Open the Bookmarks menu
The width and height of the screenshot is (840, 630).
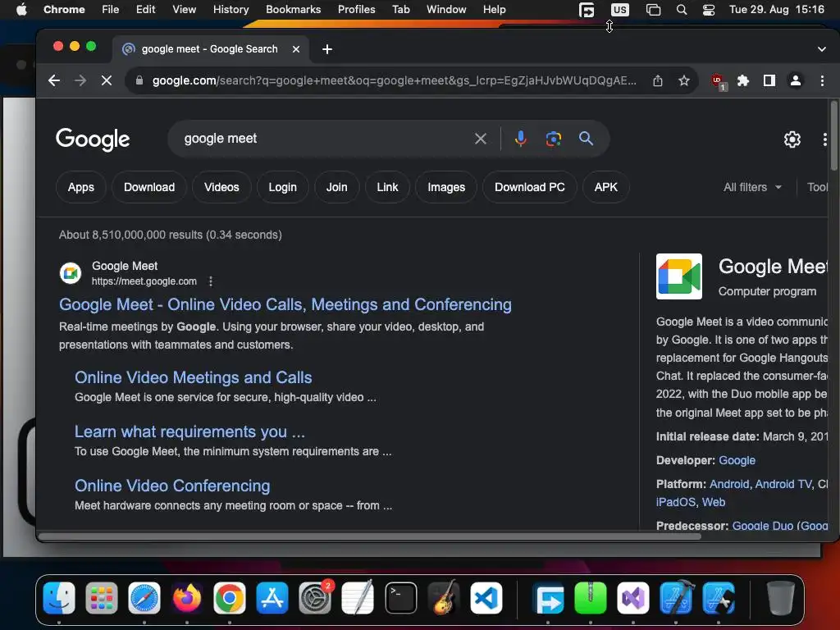tap(293, 10)
